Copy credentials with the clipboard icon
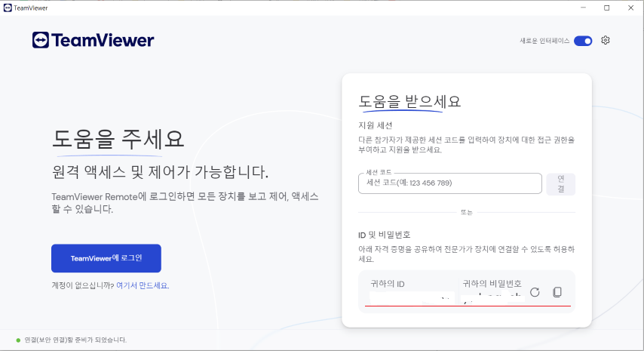644x351 pixels. click(557, 292)
